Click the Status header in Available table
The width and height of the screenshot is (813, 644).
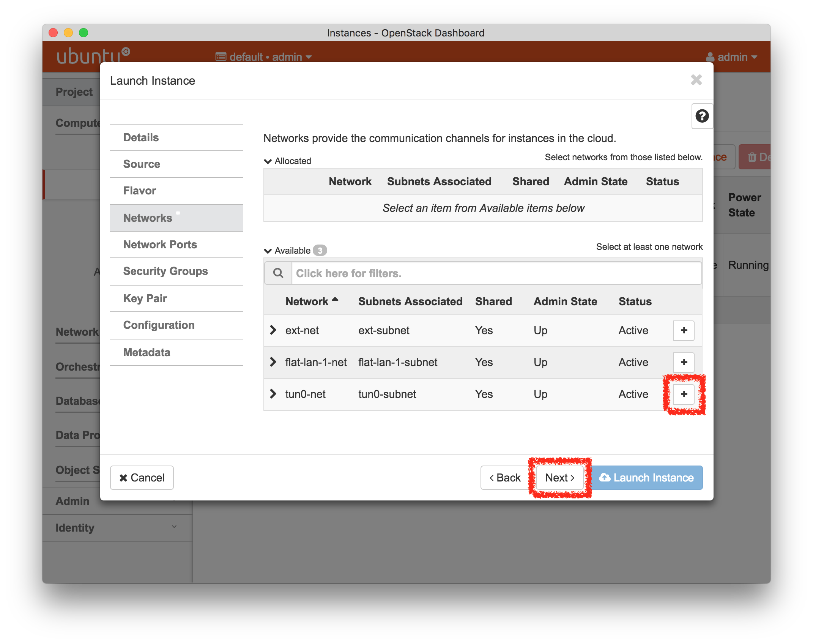coord(635,301)
